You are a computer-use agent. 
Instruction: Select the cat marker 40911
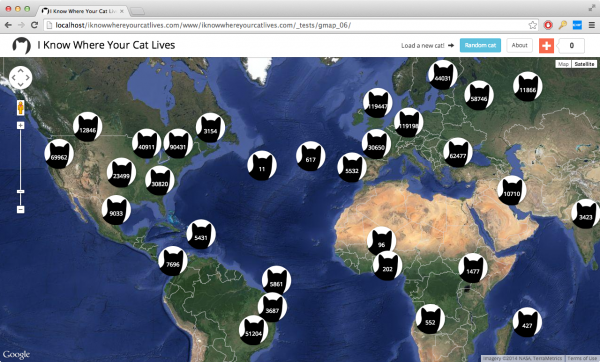click(x=147, y=143)
